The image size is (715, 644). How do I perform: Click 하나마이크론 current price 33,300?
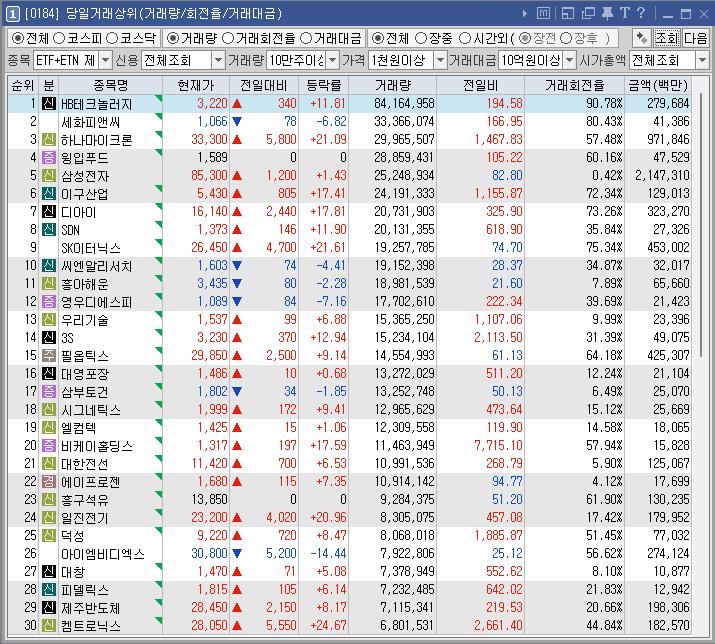tap(209, 139)
